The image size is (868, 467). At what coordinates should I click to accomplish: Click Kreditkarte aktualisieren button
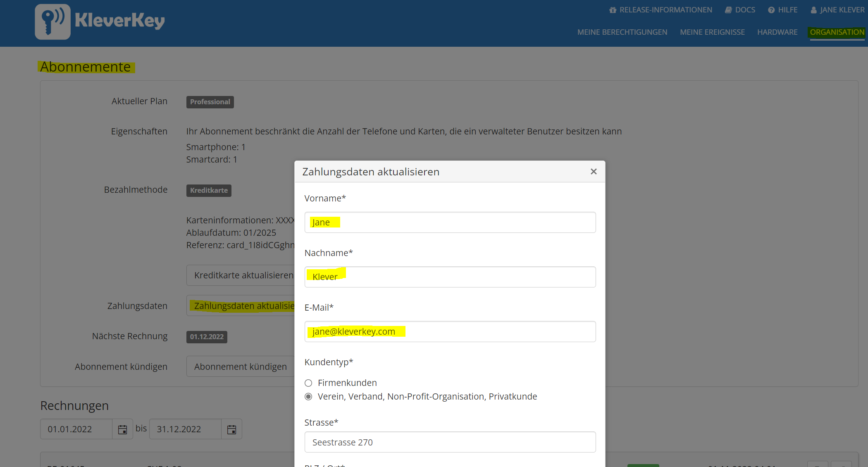(x=241, y=275)
